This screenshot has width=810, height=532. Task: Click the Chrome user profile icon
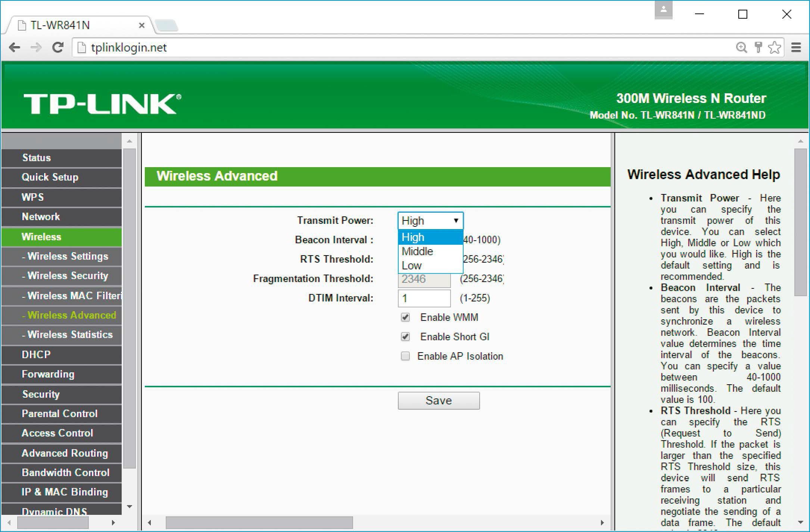pos(663,10)
